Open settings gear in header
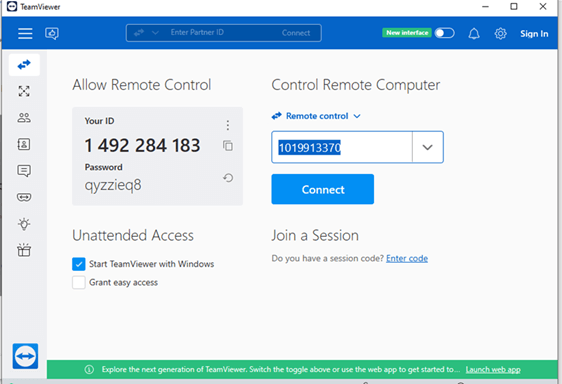 [x=500, y=34]
